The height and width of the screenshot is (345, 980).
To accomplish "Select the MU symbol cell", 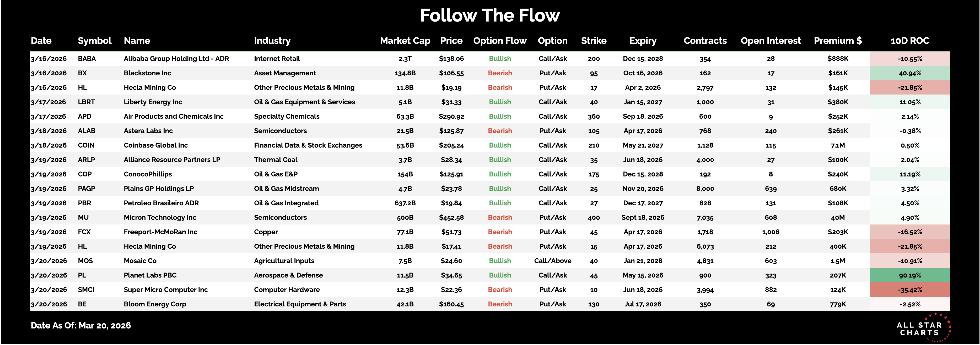I will (83, 217).
